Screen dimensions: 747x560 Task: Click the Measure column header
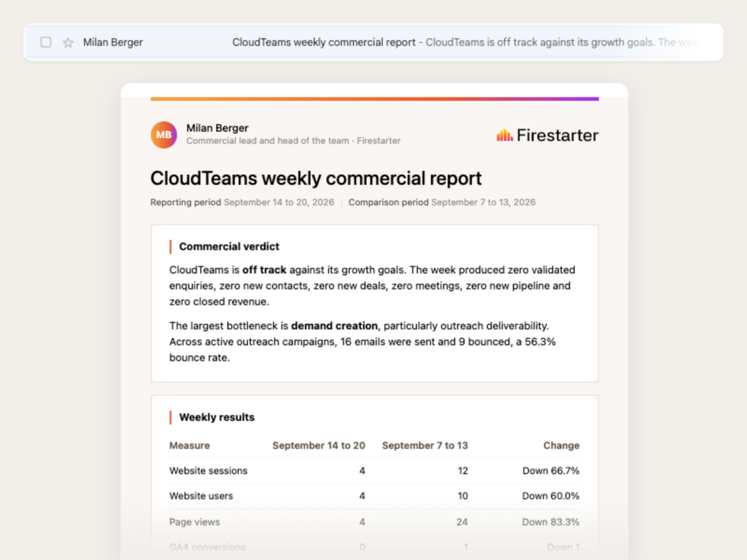click(x=189, y=446)
